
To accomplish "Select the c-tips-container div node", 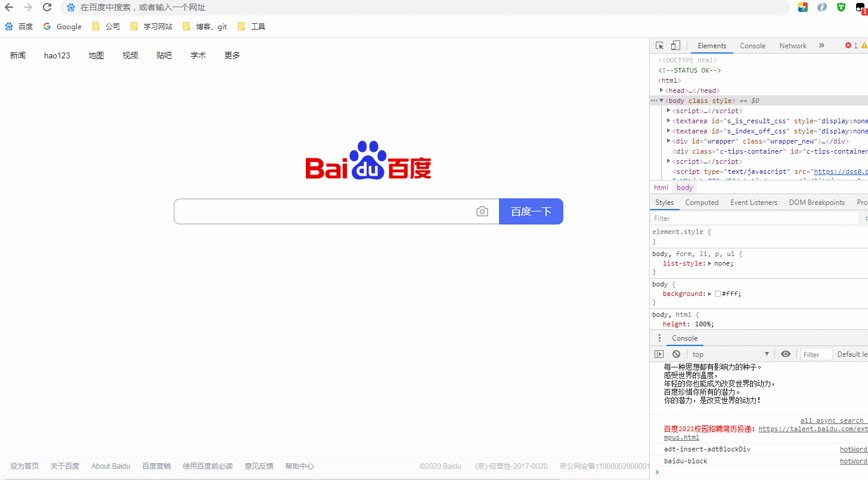I will (x=770, y=151).
